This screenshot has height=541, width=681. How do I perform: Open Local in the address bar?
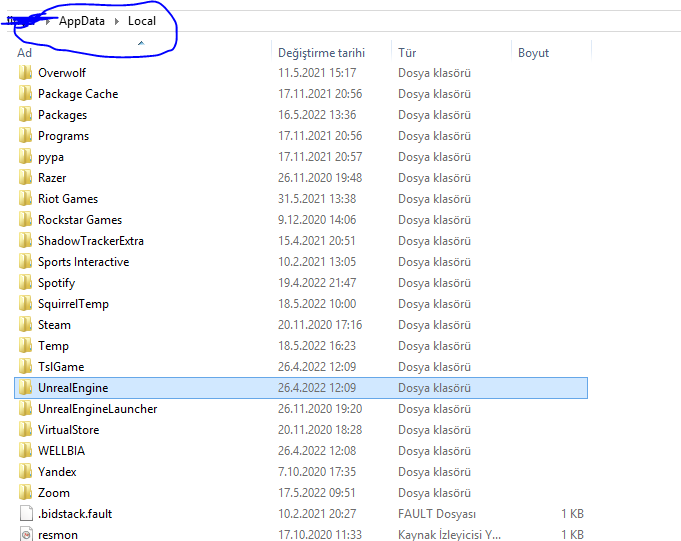[142, 21]
